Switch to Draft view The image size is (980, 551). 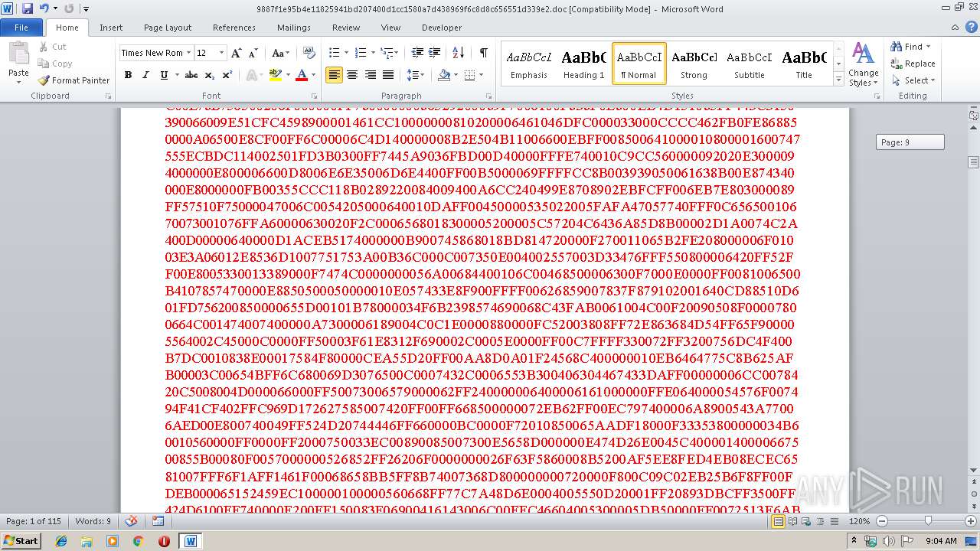point(834,521)
